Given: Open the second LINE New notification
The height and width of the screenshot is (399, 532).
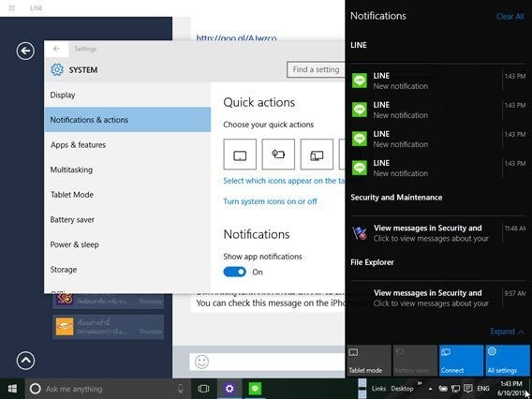Looking at the screenshot, I should 438,110.
